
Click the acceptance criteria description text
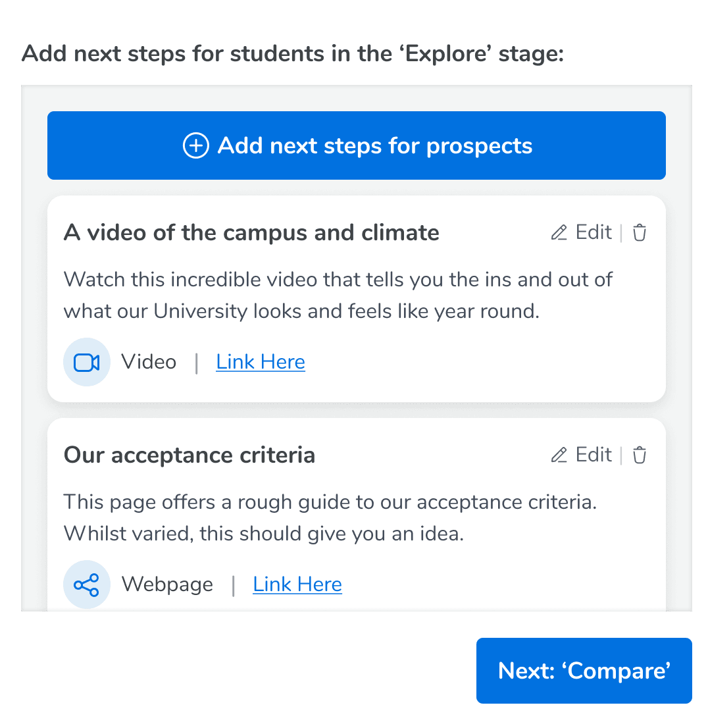coord(330,517)
